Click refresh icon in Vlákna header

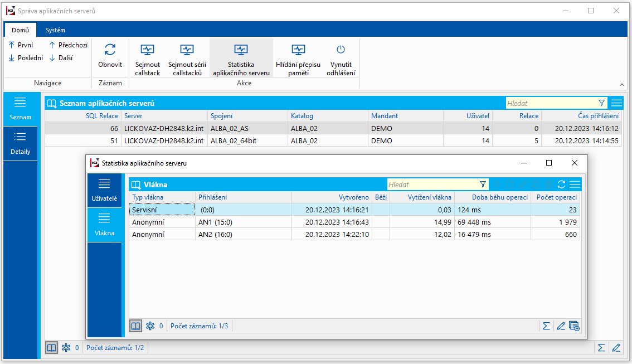561,185
